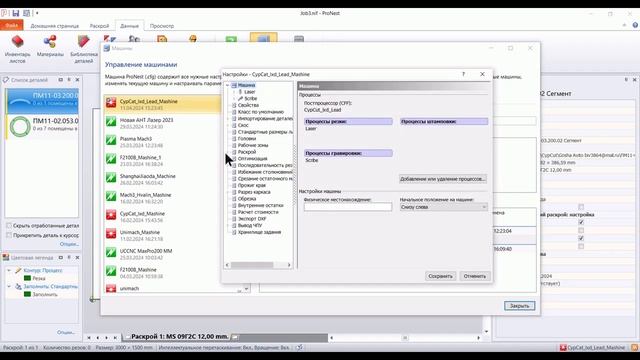
Task: Select part ПМ11-02.053 ring thumbnail
Action: (x=20, y=126)
